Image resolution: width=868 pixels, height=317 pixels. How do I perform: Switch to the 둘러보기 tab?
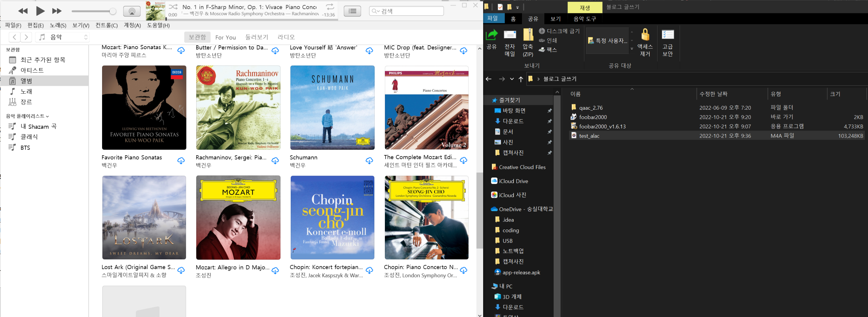(256, 37)
